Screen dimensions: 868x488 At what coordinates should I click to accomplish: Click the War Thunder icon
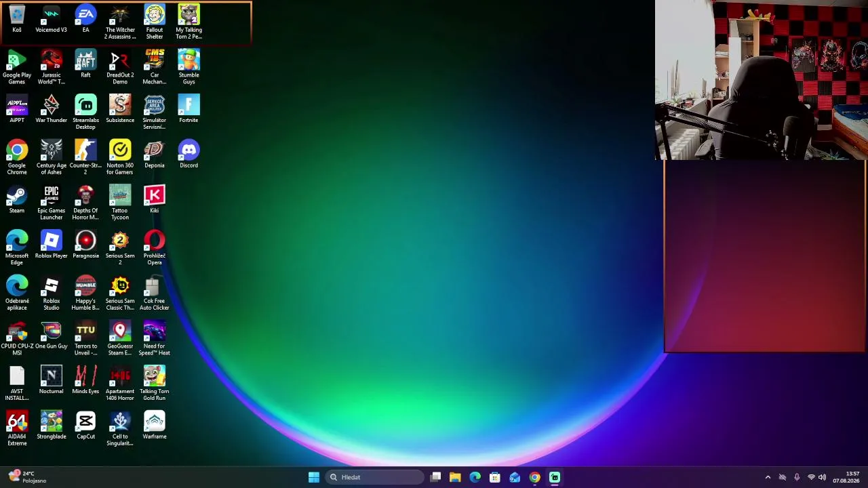pyautogui.click(x=52, y=110)
